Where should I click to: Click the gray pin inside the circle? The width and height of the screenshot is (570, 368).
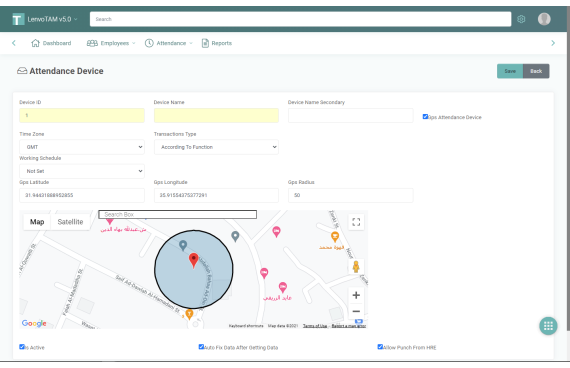click(183, 245)
